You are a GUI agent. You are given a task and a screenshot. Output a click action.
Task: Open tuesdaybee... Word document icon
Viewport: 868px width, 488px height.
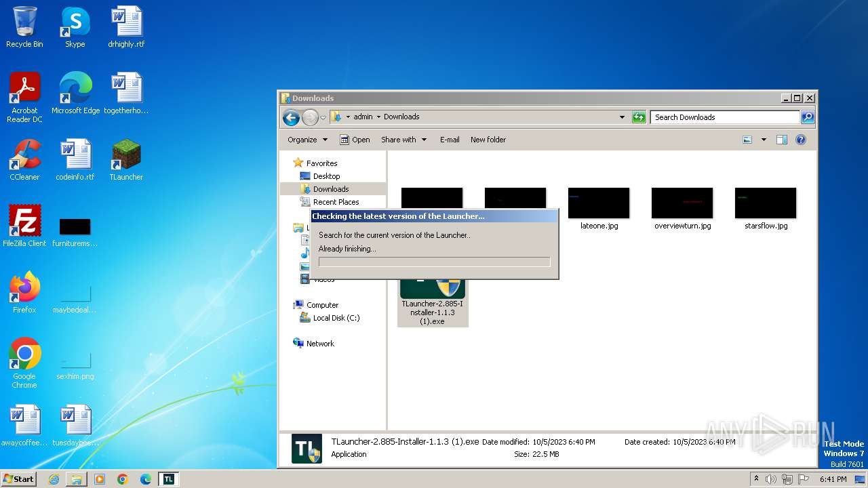(75, 426)
